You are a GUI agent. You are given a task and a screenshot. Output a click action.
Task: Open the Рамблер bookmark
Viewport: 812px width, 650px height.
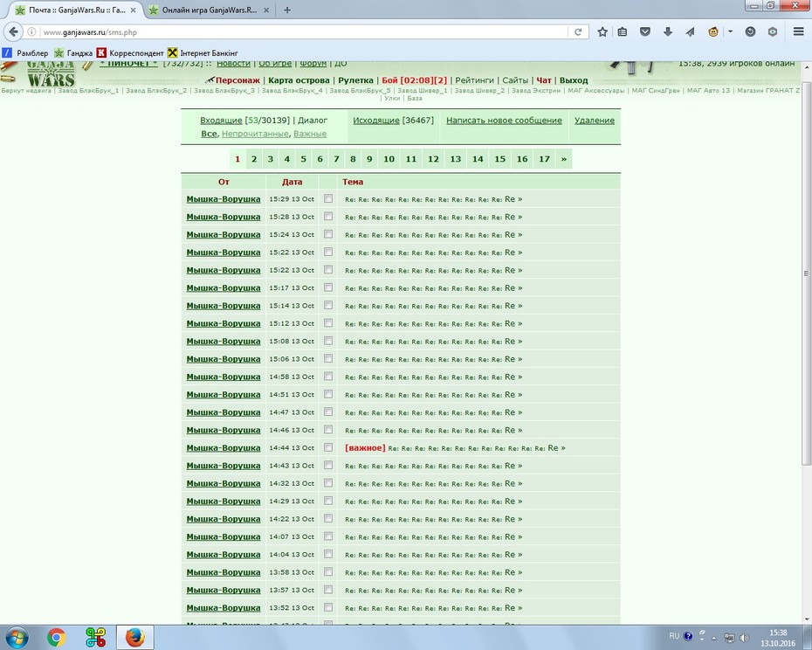click(x=25, y=53)
